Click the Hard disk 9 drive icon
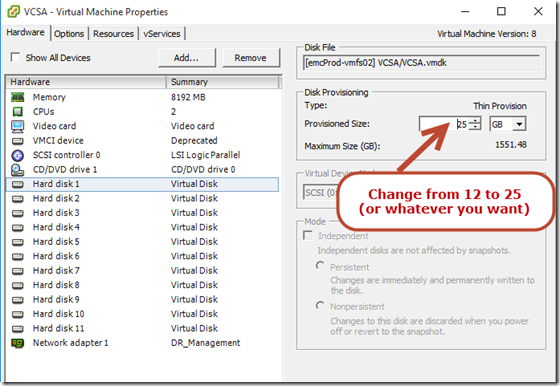 point(18,300)
